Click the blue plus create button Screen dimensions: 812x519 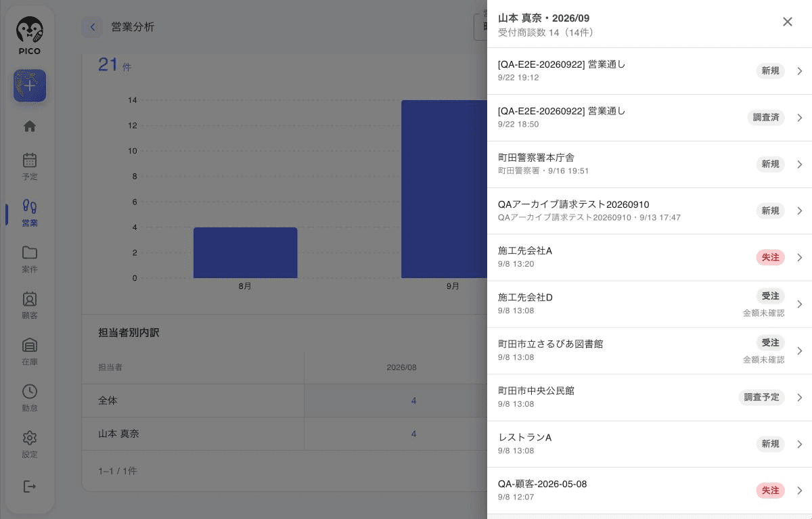pos(30,86)
